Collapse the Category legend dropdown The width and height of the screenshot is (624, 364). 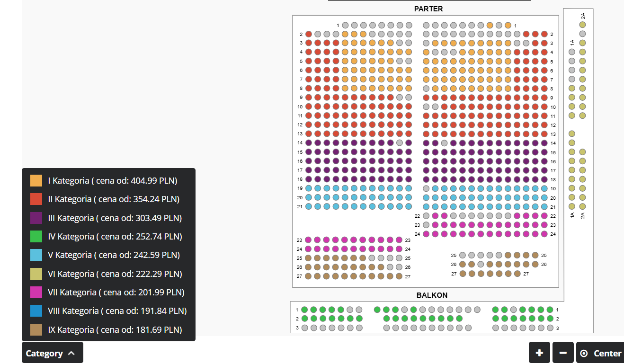(52, 353)
